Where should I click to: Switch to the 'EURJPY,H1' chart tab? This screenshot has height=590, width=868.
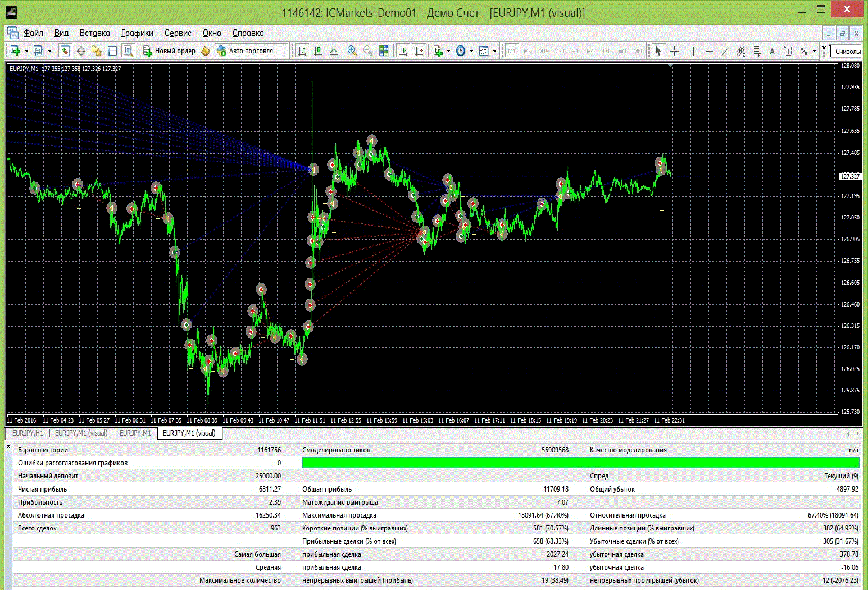28,433
